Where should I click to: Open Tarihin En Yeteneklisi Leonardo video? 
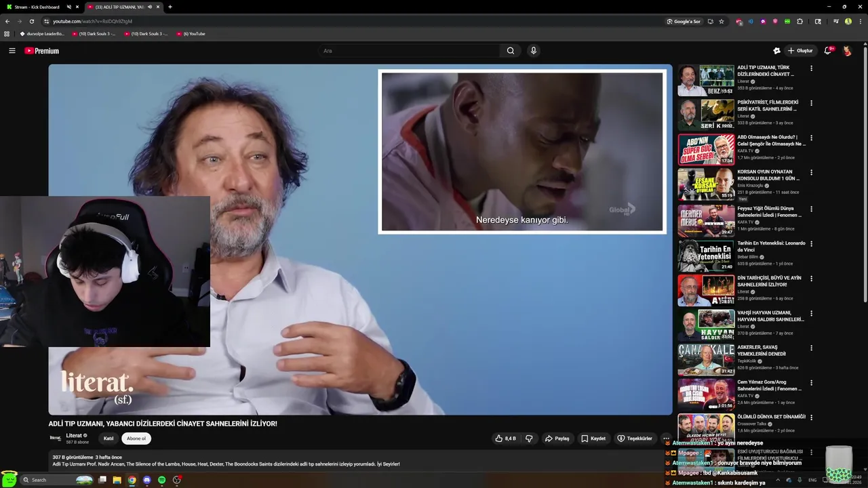click(x=772, y=246)
